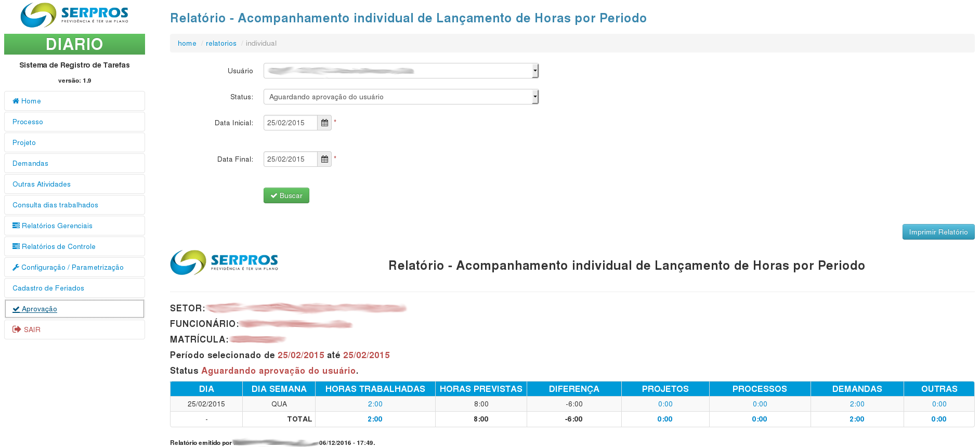Log out using the SAIR item
This screenshot has width=980, height=447.
[x=32, y=330]
